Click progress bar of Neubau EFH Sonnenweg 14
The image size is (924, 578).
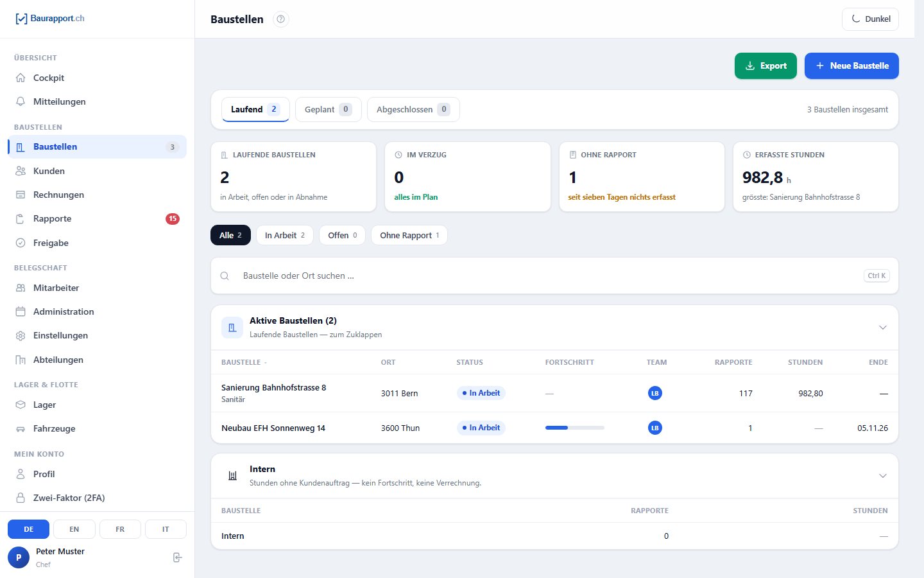tap(575, 428)
